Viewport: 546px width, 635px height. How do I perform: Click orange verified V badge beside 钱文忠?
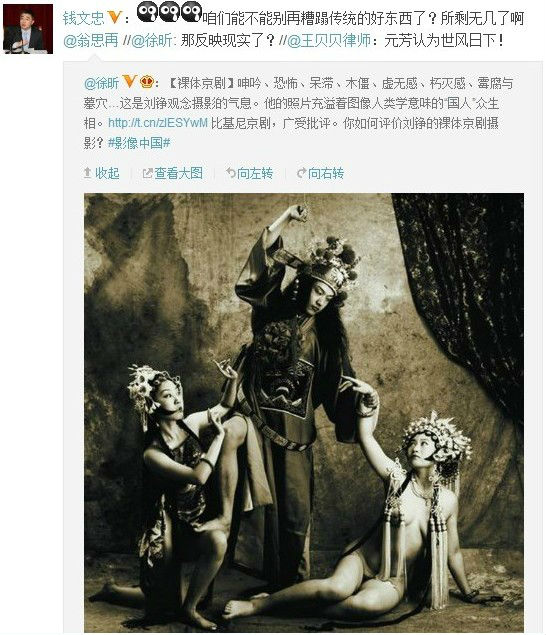tap(115, 17)
